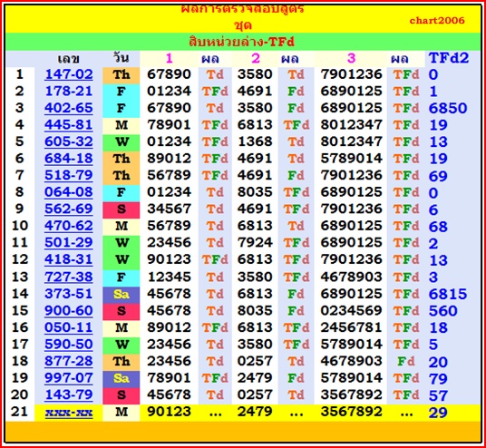The height and width of the screenshot is (448, 486).
Task: Select the 562-69 link
Action: [69, 209]
